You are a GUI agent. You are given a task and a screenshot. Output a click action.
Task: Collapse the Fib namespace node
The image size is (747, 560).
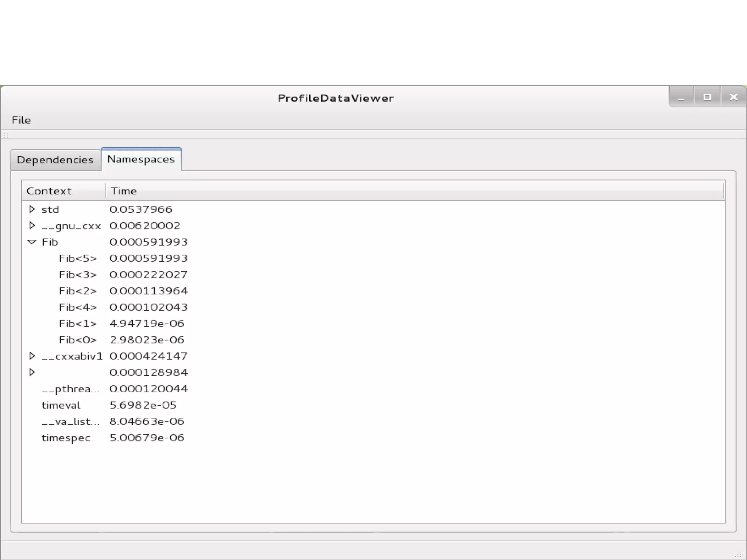click(x=32, y=242)
